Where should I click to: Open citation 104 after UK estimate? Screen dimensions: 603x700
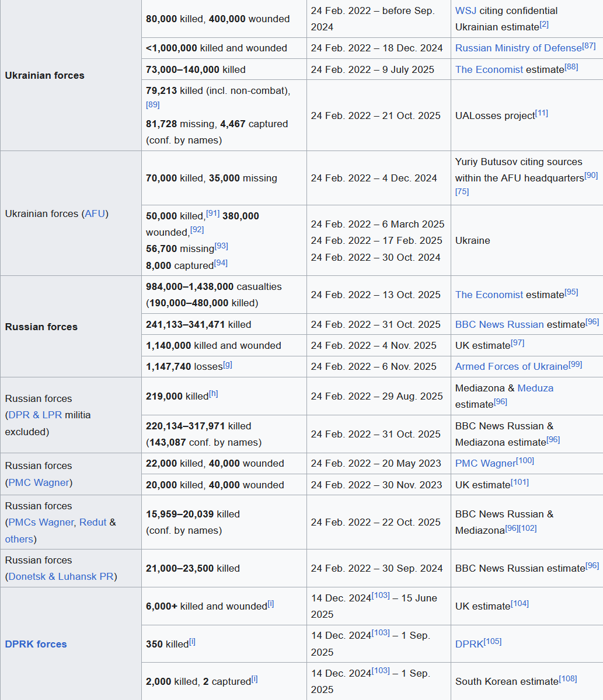(520, 604)
